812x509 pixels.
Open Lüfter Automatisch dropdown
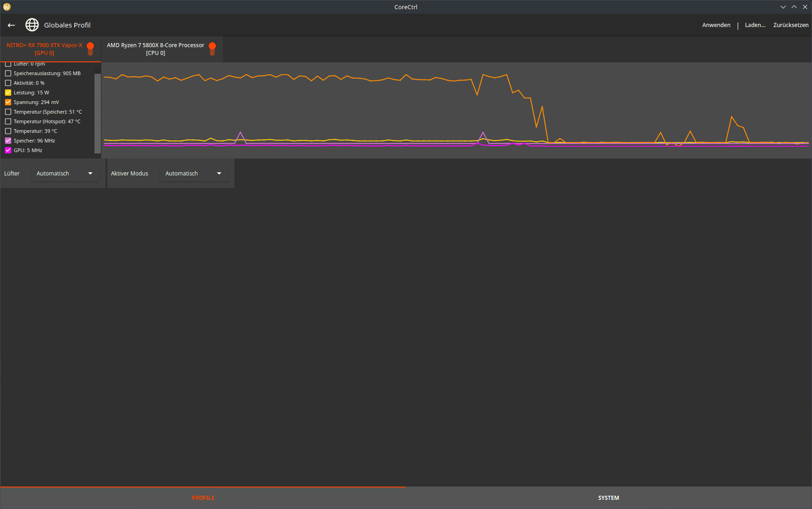tap(65, 174)
